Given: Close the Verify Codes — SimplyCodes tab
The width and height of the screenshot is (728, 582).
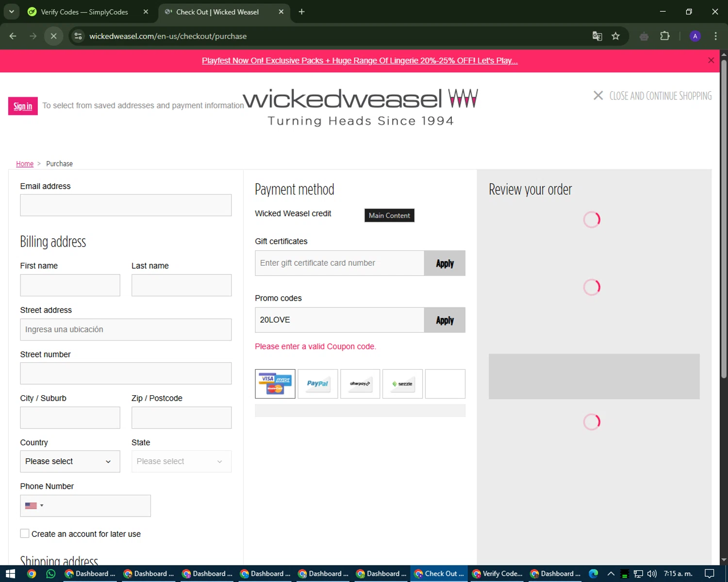Looking at the screenshot, I should click(x=146, y=12).
